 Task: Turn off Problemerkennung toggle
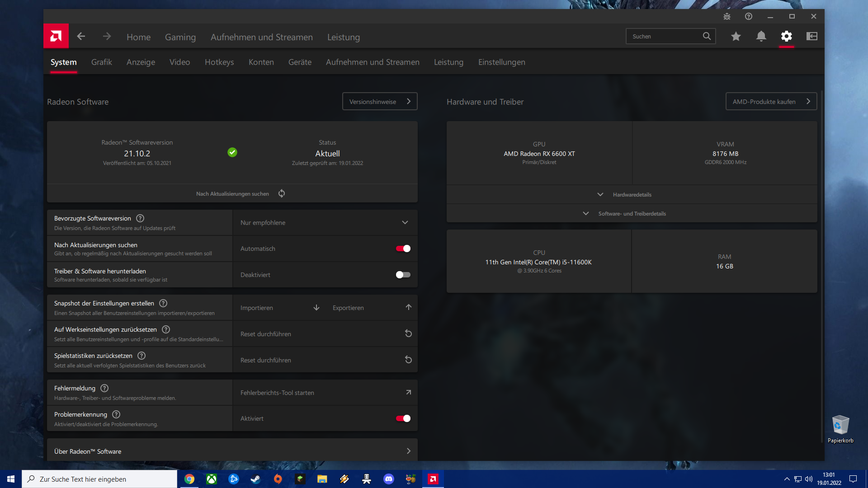coord(403,418)
